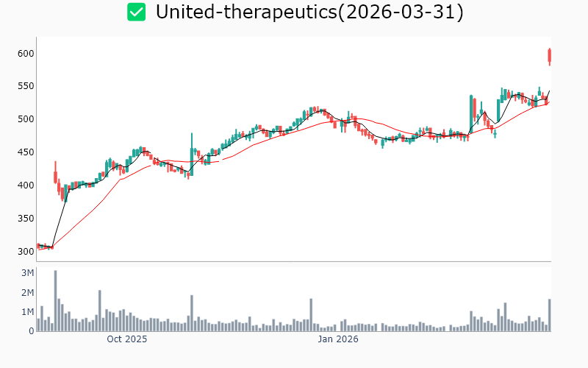
Task: Click the 1M volume axis label
Action: point(26,312)
